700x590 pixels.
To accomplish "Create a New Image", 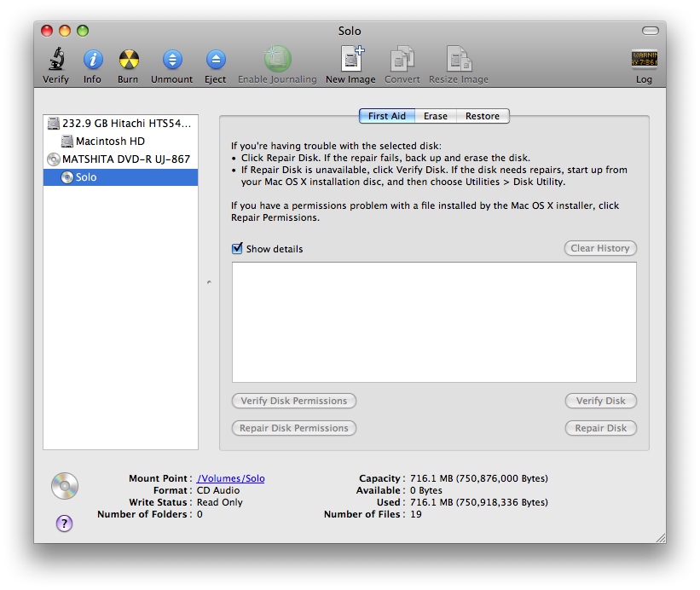I will click(350, 61).
